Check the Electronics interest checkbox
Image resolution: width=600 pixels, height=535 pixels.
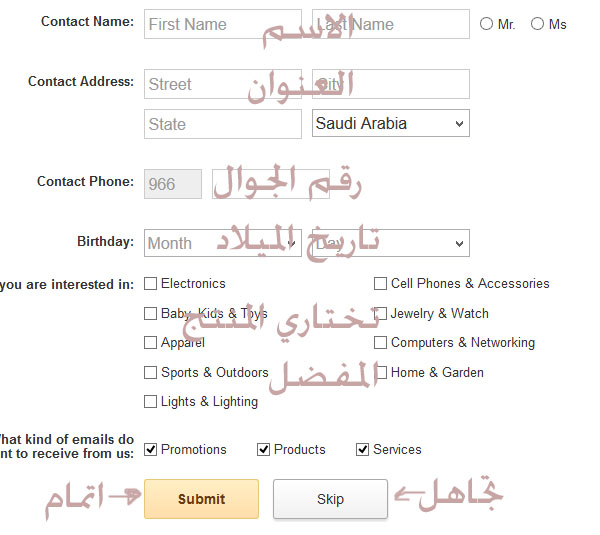pyautogui.click(x=151, y=284)
